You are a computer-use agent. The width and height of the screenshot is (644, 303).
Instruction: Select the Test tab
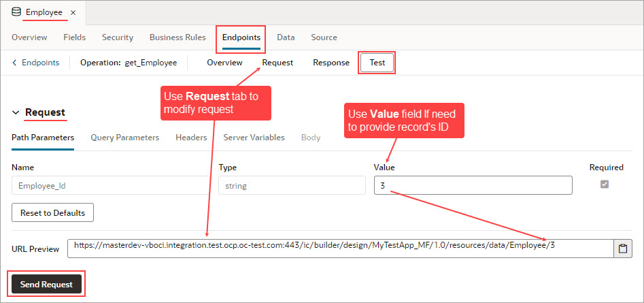click(377, 63)
